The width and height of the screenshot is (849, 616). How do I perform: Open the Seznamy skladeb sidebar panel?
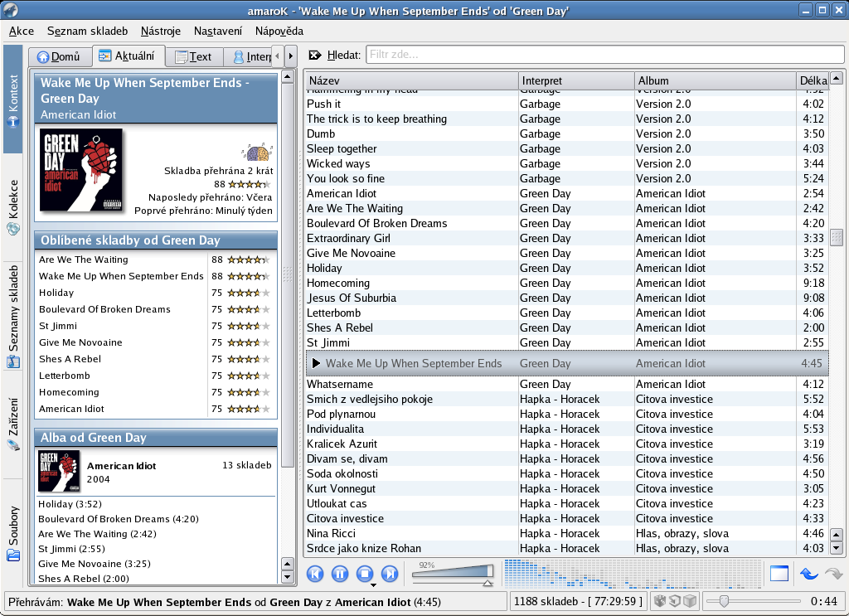(13, 317)
